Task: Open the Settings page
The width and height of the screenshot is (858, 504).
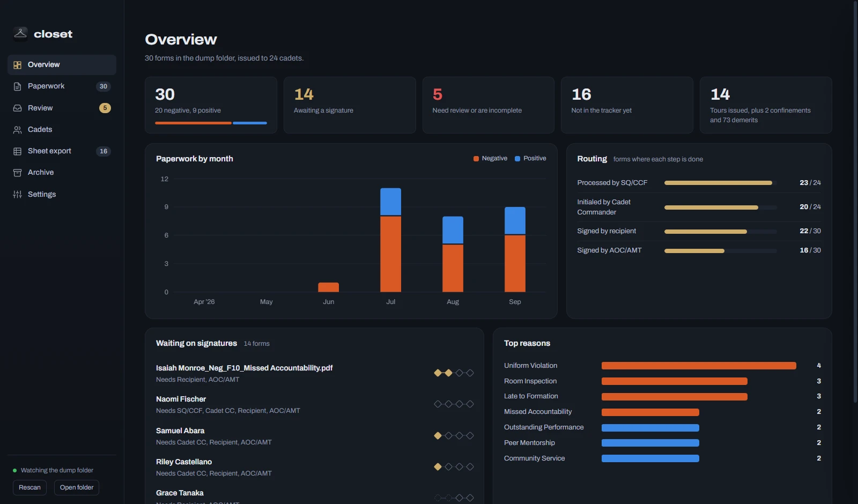Action: [62, 194]
